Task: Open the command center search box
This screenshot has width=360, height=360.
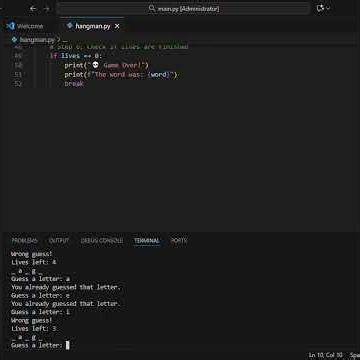Action: pos(183,9)
